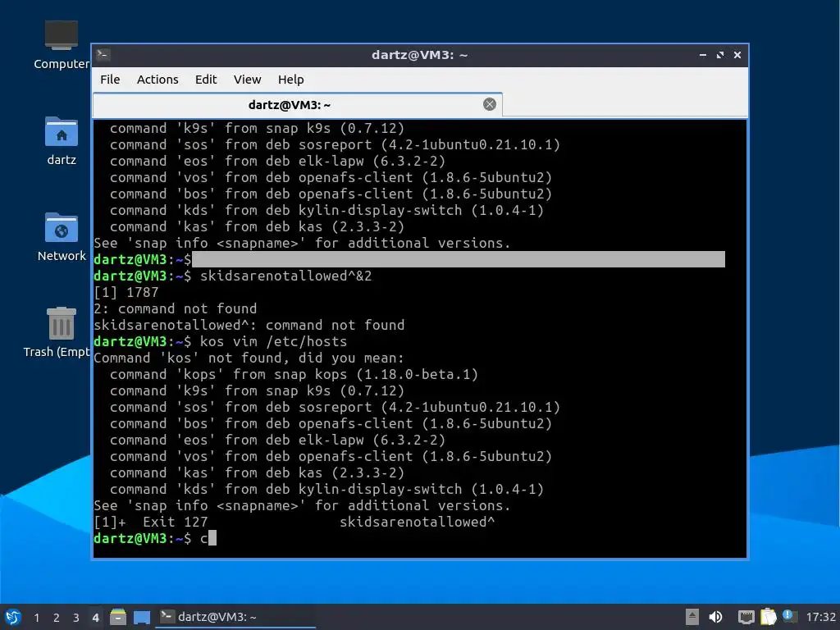This screenshot has height=630, width=840.
Task: Open the Network desktop icon
Action: coord(61,237)
